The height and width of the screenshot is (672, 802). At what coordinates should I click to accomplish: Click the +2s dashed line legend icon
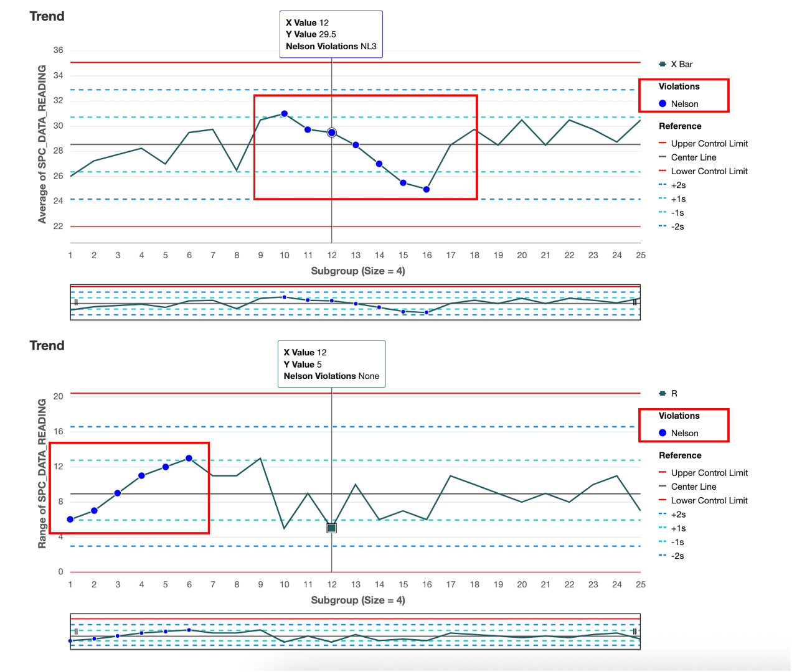[x=661, y=185]
